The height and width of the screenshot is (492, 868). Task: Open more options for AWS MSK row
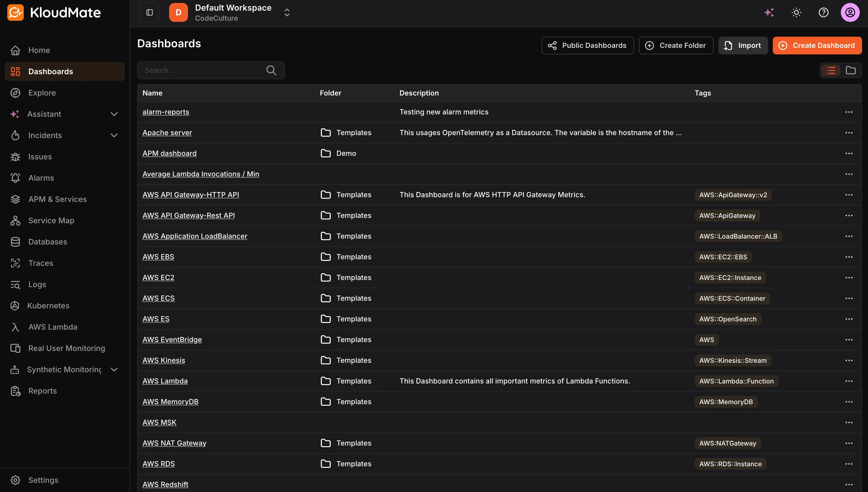pos(849,423)
